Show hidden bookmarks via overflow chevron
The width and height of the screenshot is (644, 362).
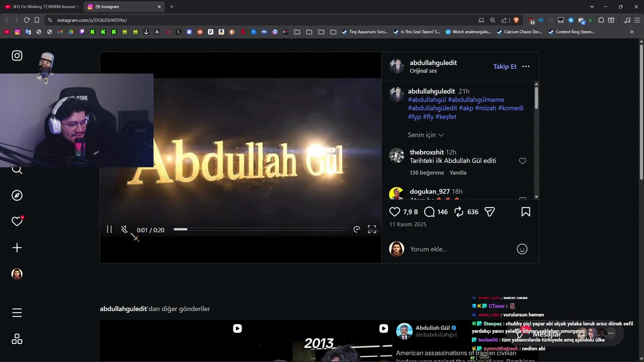tap(631, 32)
